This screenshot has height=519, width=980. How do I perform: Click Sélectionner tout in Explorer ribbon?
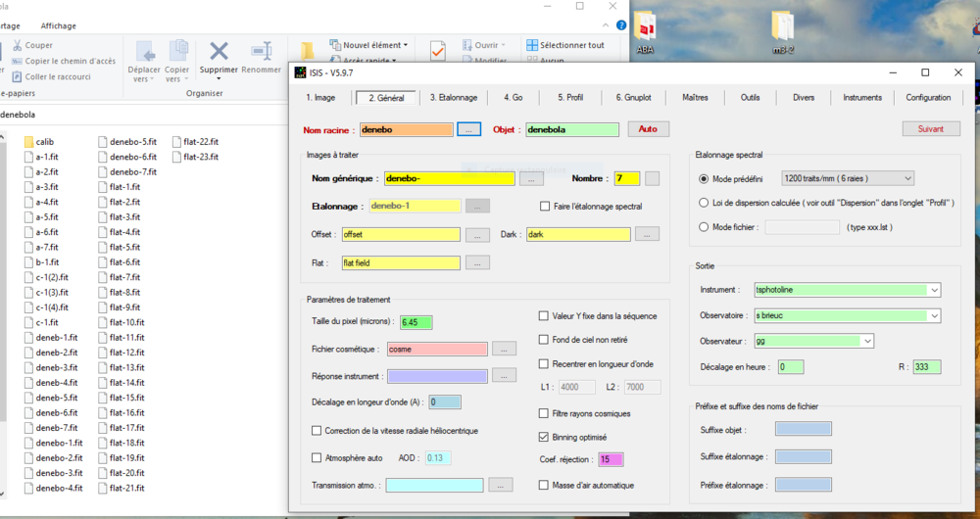565,45
